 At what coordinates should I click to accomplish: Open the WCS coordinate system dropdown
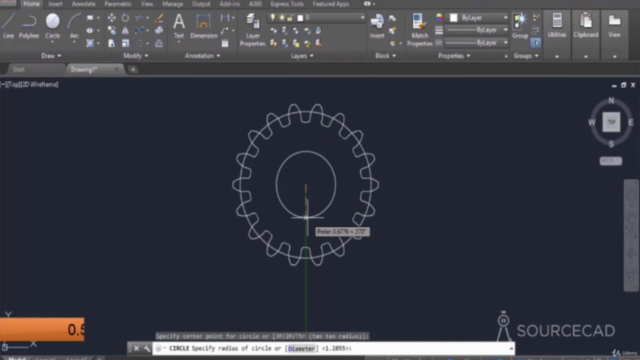[x=611, y=161]
